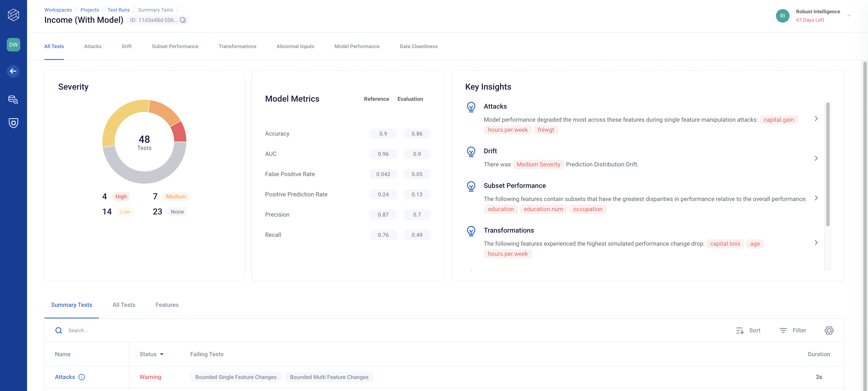Select the Features tab
The width and height of the screenshot is (868, 391).
(167, 305)
